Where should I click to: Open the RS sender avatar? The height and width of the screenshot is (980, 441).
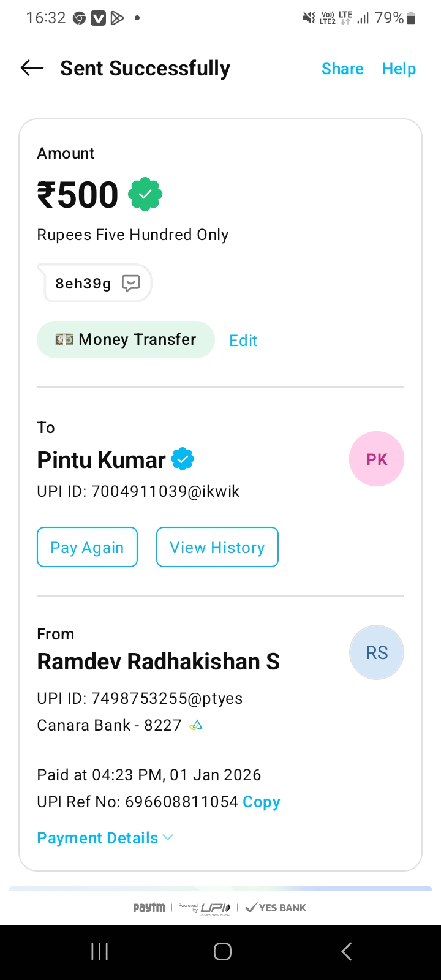[x=376, y=652]
